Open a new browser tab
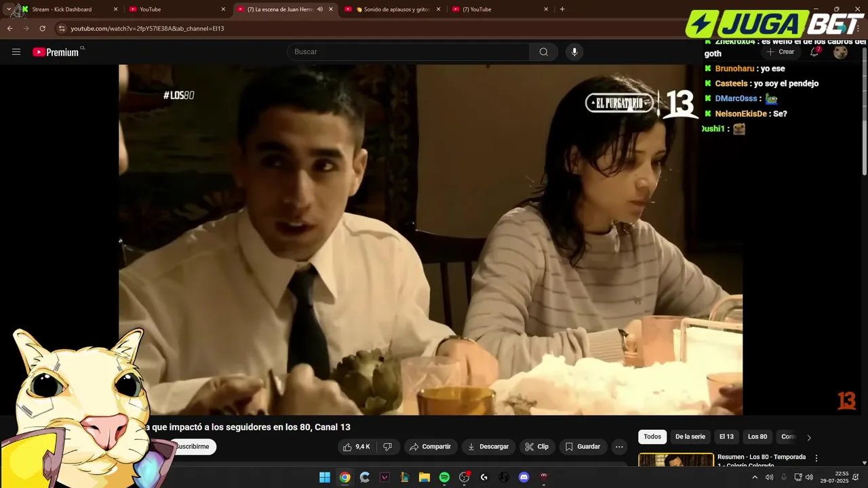The width and height of the screenshot is (868, 488). [x=562, y=9]
